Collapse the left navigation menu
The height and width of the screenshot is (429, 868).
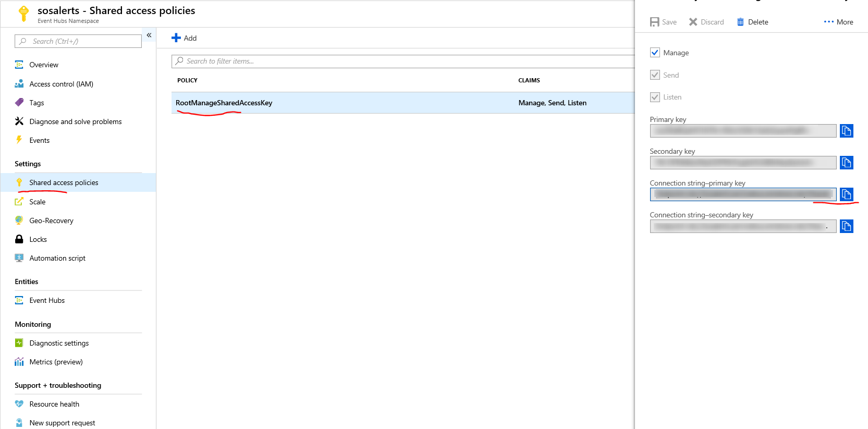click(149, 35)
